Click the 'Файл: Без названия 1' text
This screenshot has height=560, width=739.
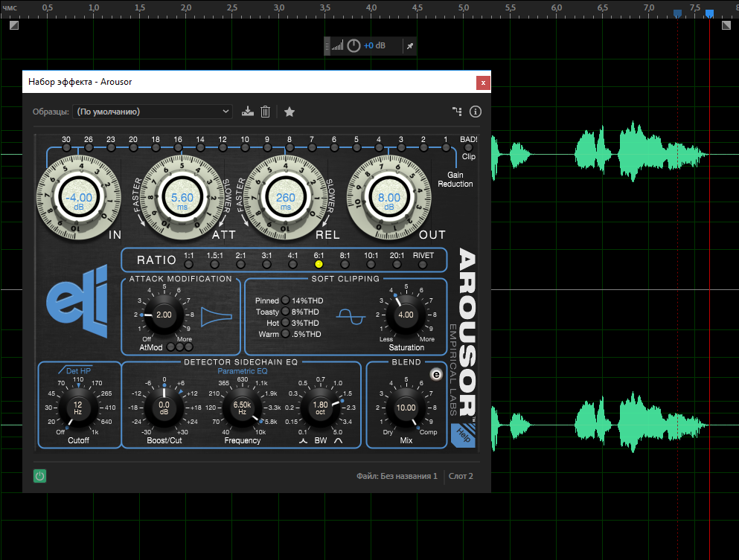pyautogui.click(x=397, y=476)
